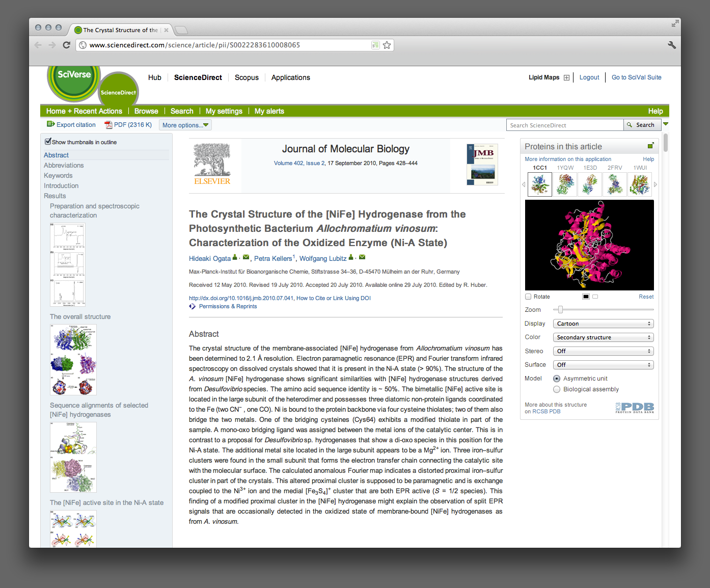Open My alerts in the green bar
Screen dimensions: 710x588
click(x=269, y=111)
